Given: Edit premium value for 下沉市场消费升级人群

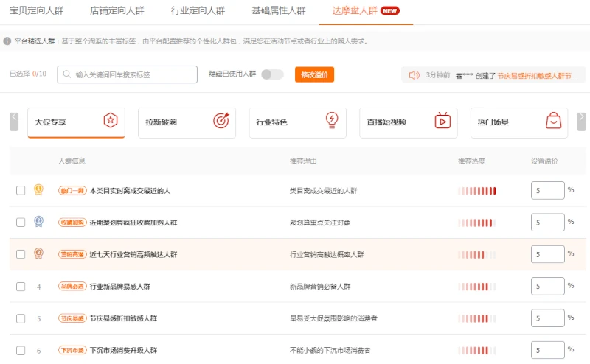Looking at the screenshot, I should (547, 350).
